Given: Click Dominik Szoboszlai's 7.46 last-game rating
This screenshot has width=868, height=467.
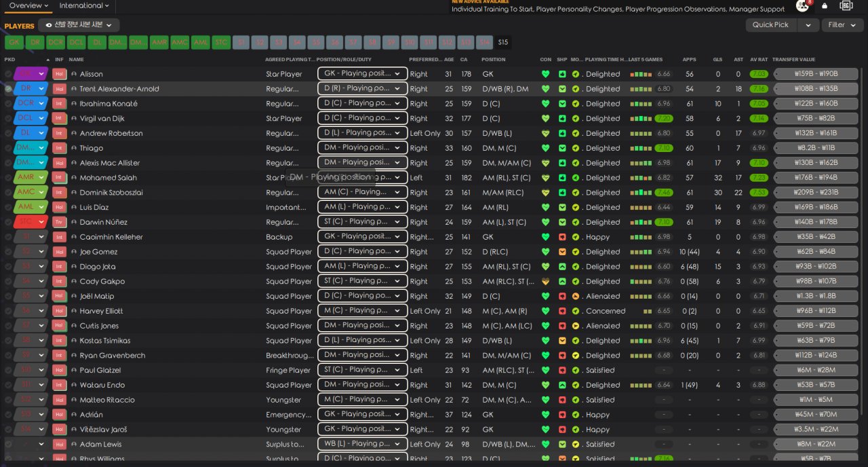Looking at the screenshot, I should point(664,193).
